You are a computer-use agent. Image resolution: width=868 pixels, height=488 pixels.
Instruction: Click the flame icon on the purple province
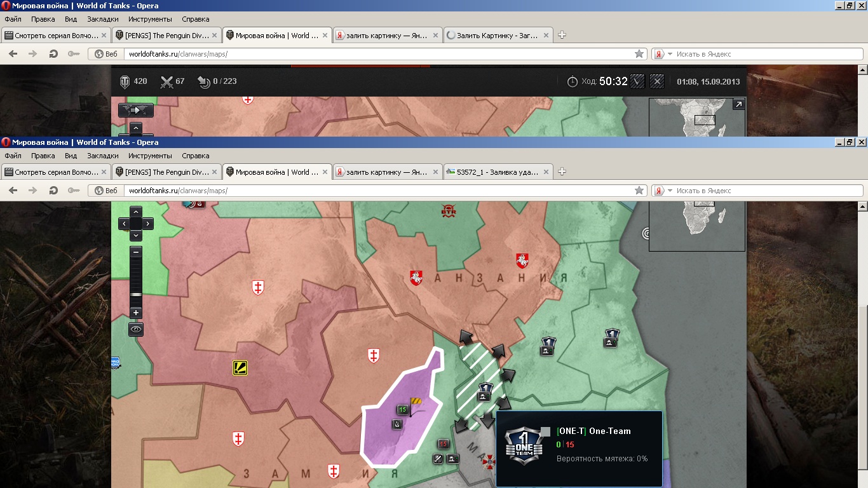pyautogui.click(x=398, y=424)
